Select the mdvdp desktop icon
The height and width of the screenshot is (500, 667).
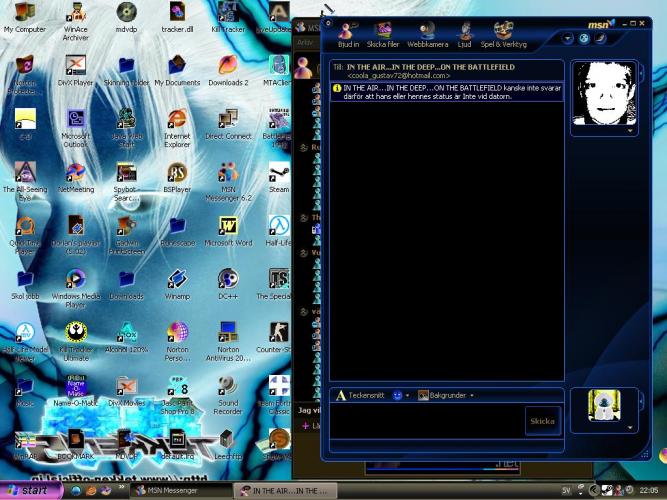(x=126, y=18)
